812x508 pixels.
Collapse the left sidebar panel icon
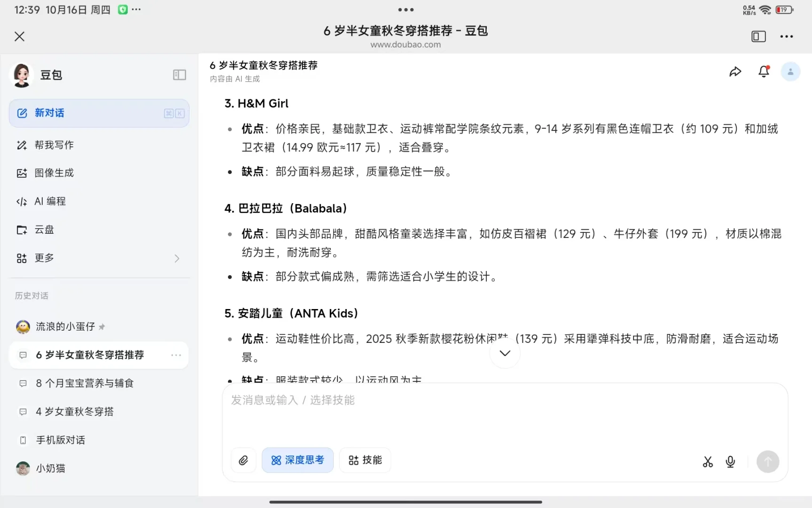click(180, 75)
